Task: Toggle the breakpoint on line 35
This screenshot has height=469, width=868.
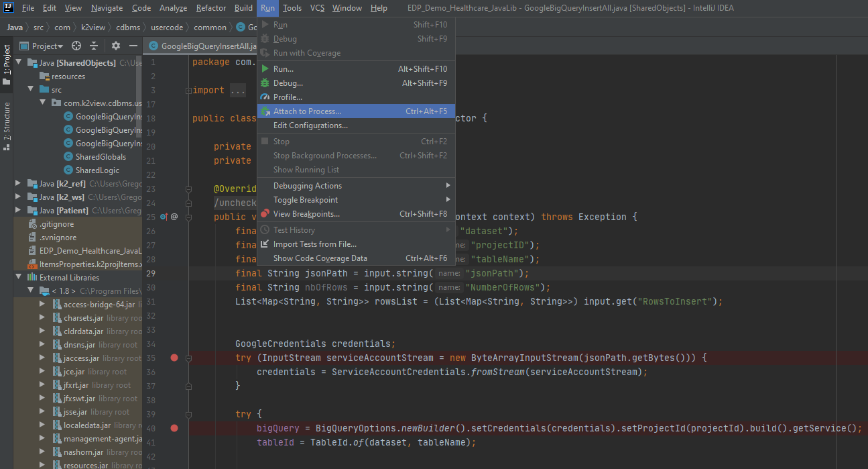Action: click(174, 358)
